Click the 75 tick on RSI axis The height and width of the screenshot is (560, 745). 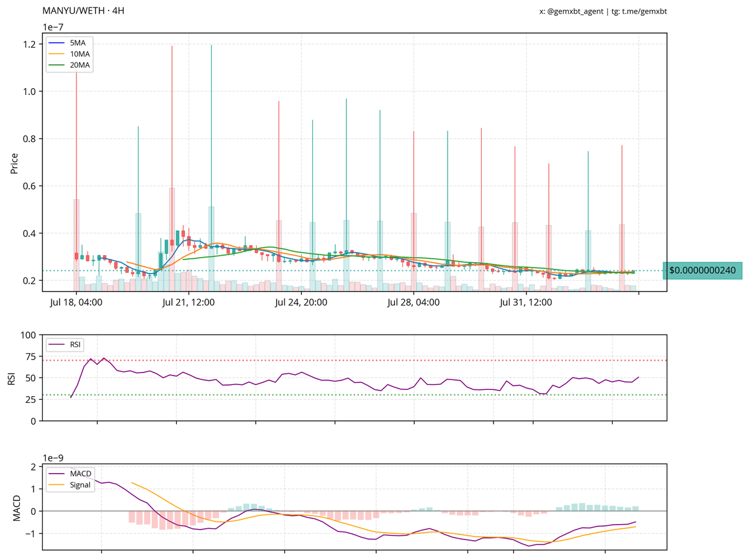pyautogui.click(x=31, y=356)
